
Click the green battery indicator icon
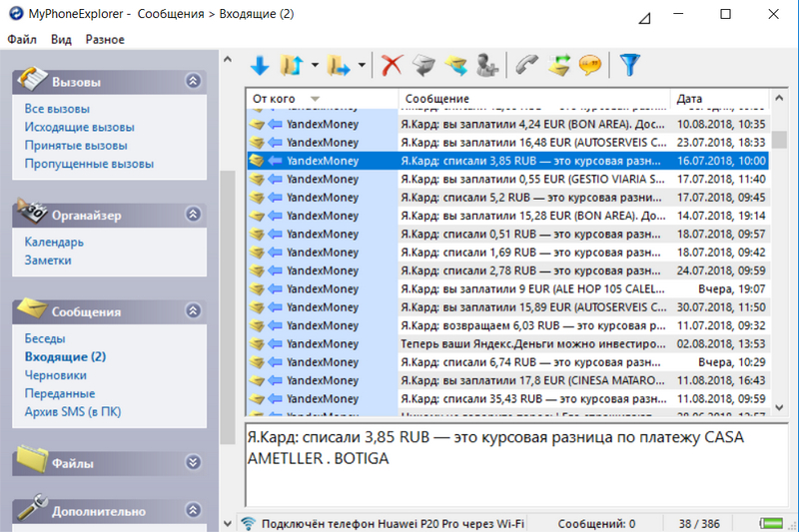(x=773, y=524)
